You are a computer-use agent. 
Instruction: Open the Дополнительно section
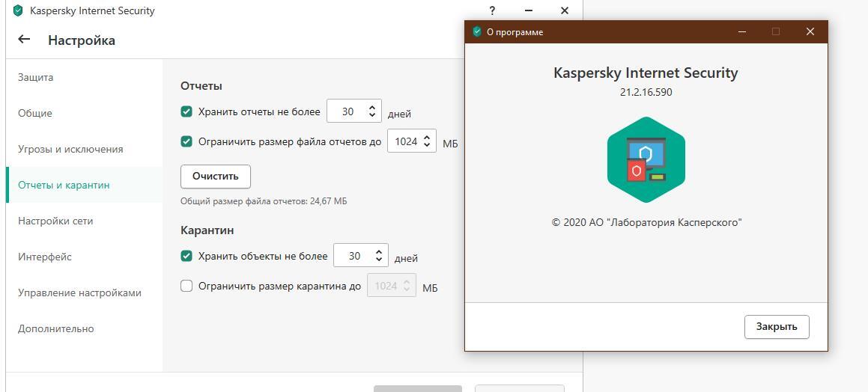click(84, 329)
